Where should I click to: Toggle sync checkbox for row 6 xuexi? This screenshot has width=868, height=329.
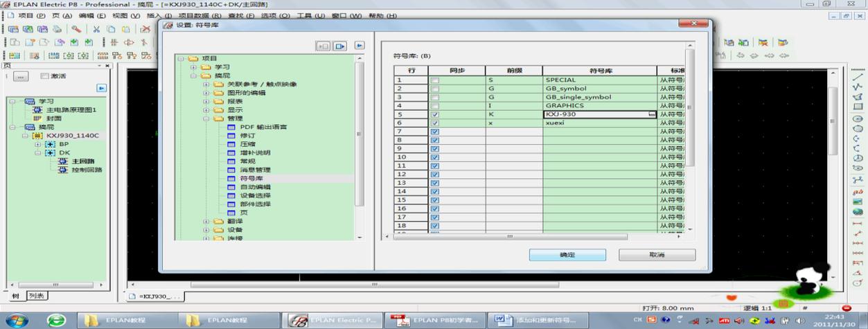[435, 123]
